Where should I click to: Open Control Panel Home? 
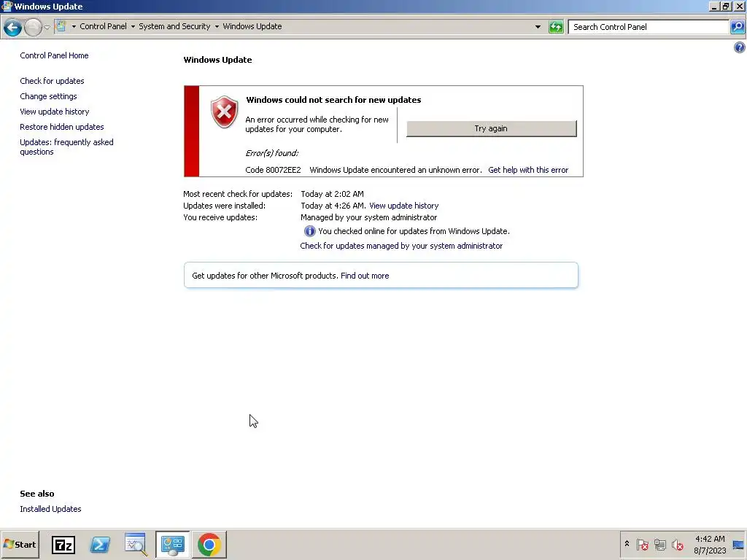pos(54,55)
